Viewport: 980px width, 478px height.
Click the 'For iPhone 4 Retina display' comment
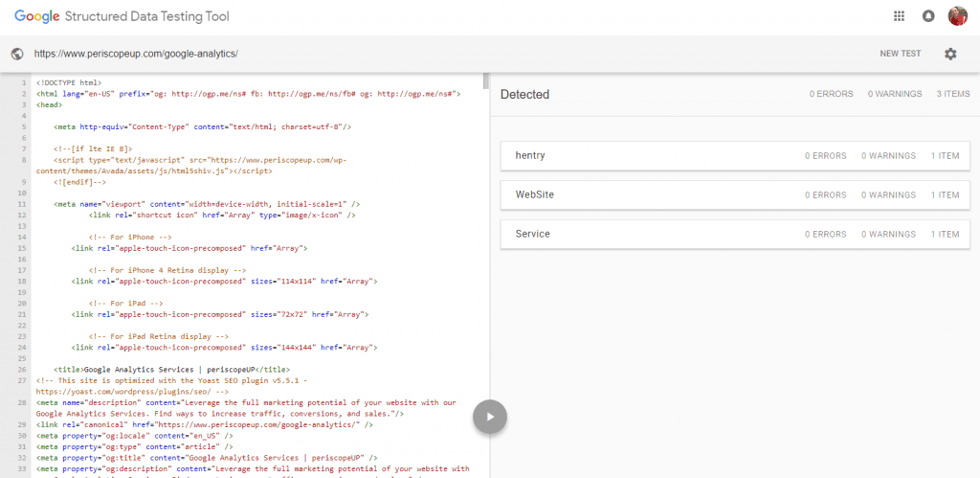pos(167,270)
